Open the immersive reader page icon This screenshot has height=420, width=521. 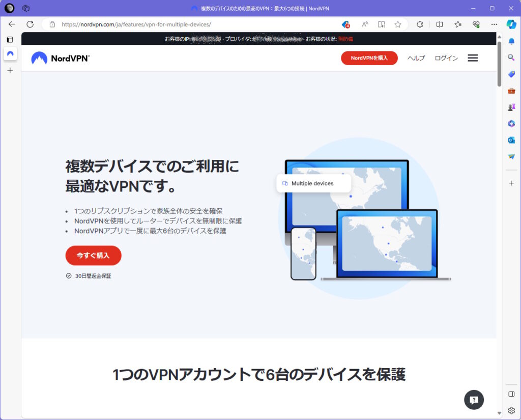(382, 24)
